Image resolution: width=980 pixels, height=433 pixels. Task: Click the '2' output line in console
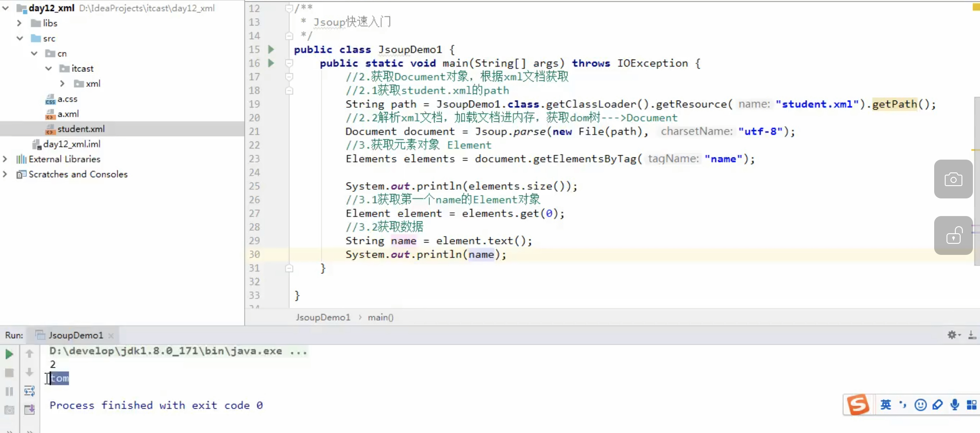53,364
